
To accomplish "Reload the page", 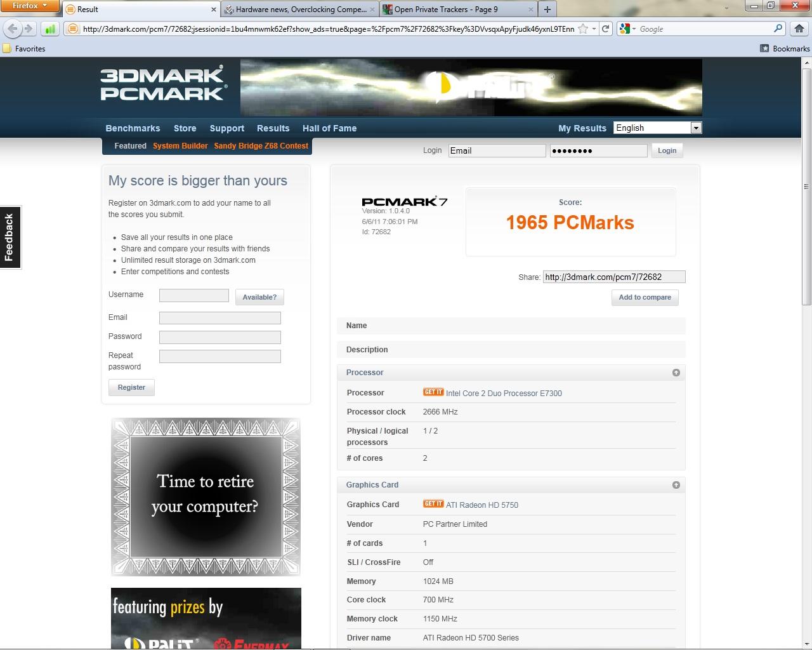I will (x=605, y=29).
